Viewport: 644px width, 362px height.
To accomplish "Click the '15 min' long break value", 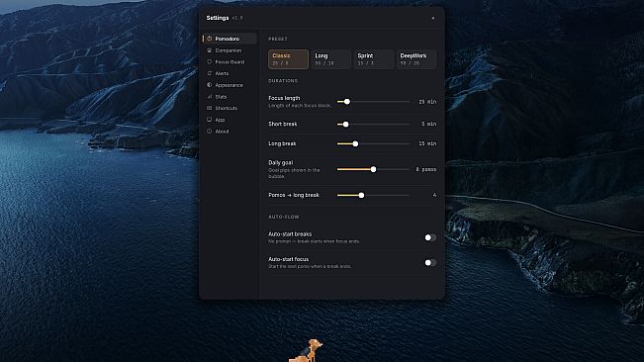I will coord(427,143).
